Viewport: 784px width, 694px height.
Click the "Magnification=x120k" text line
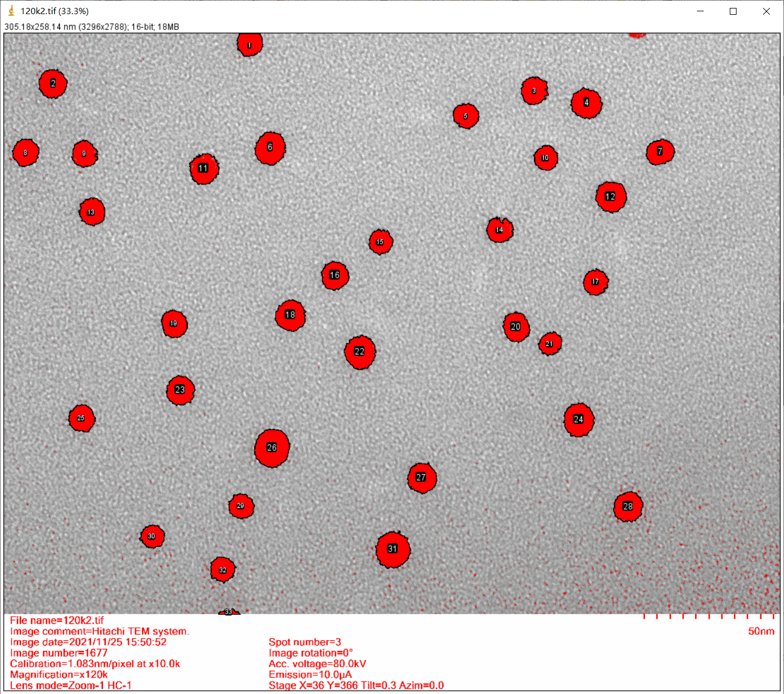59,675
